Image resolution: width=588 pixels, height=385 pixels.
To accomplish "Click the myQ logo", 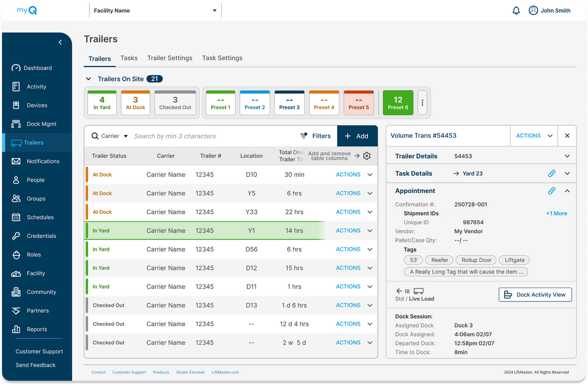I will tap(27, 10).
